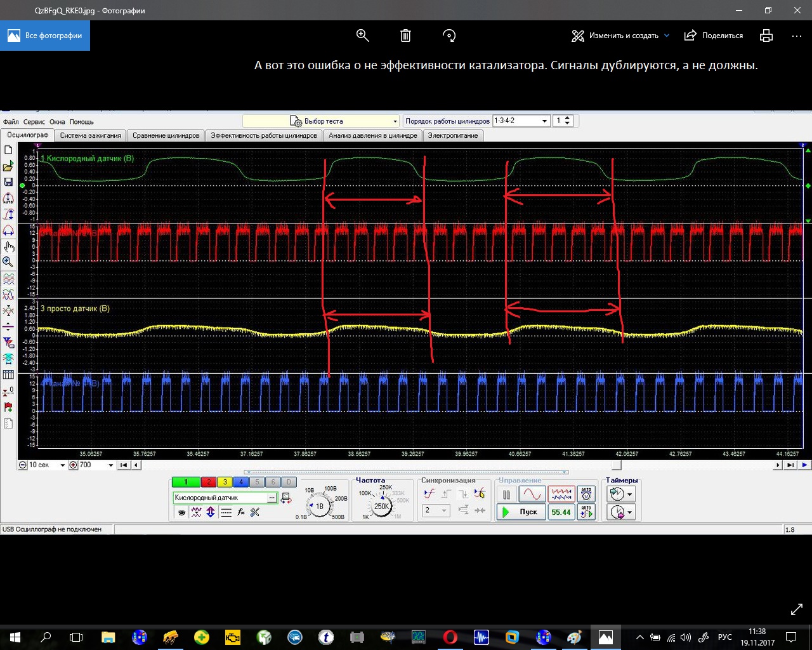812x650 pixels.
Task: Open the Окна menu
Action: pos(57,122)
